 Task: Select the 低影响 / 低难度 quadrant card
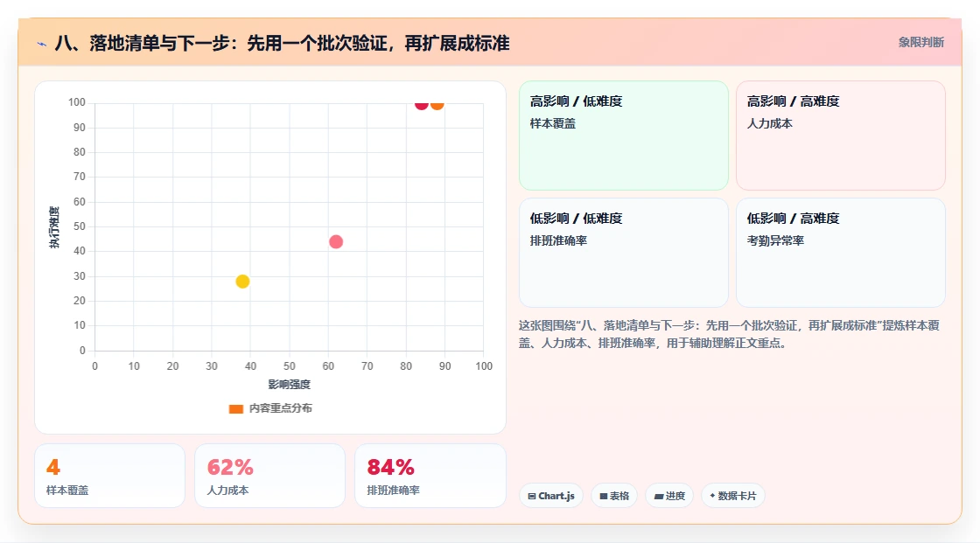point(624,253)
